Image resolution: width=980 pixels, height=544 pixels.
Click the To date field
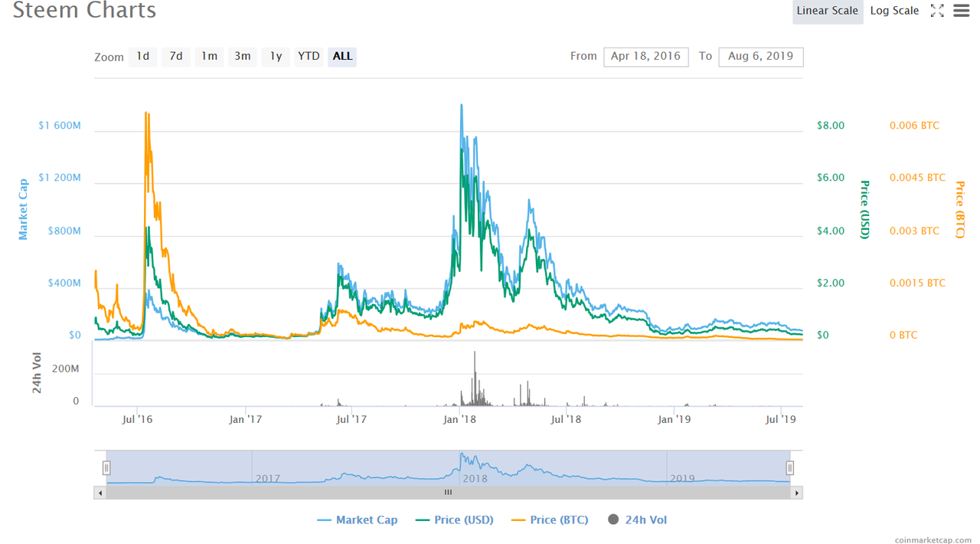(x=761, y=56)
